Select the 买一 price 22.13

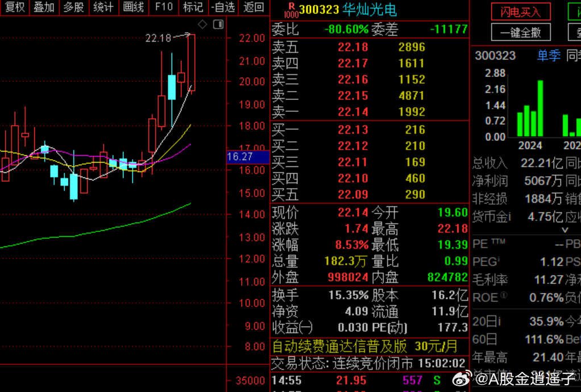(352, 130)
